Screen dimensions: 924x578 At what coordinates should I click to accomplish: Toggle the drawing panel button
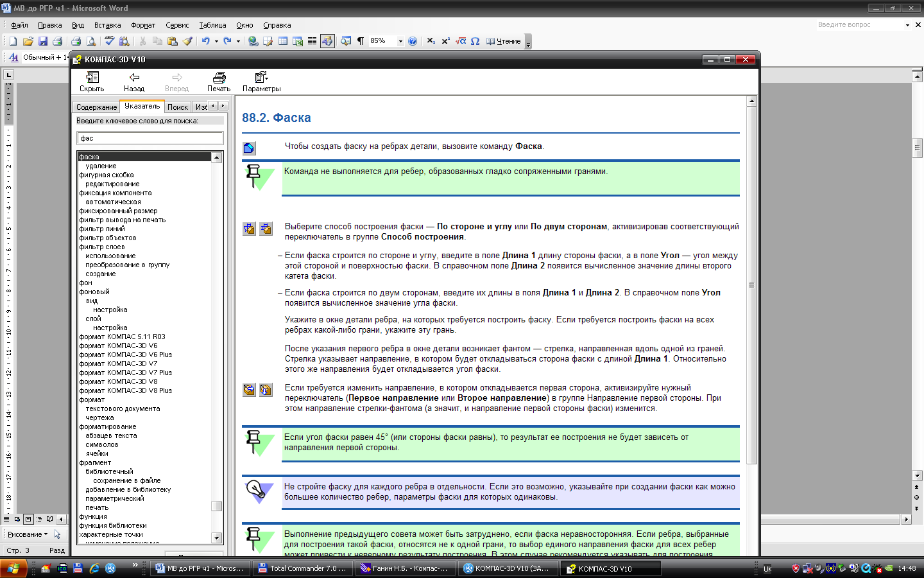click(327, 41)
